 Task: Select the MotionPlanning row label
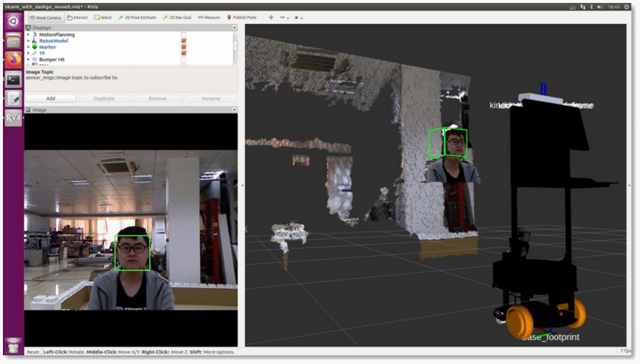tap(57, 35)
